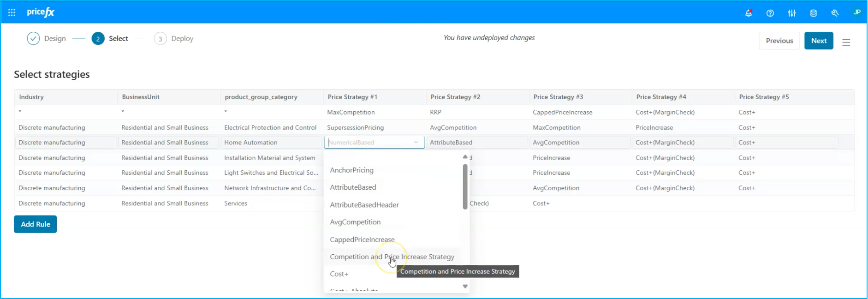Viewport: 868px width, 299px height.
Task: Open the JP user avatar menu
Action: tap(856, 12)
